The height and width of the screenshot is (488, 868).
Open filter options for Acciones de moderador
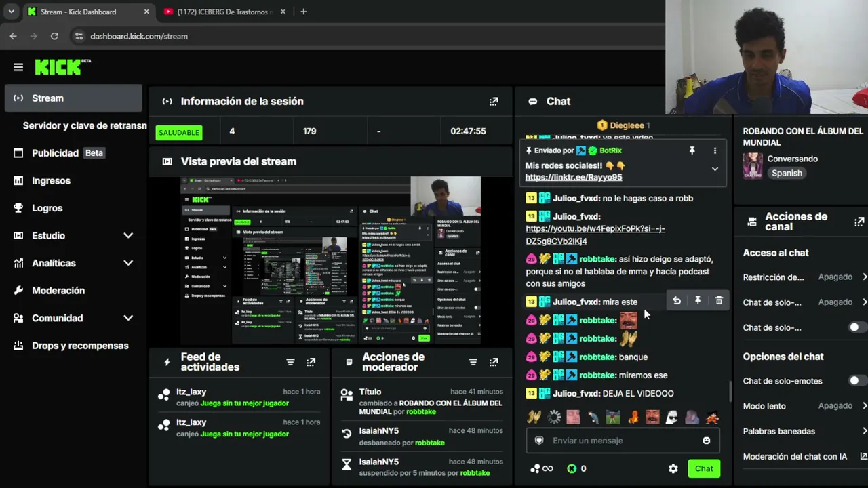pyautogui.click(x=473, y=363)
